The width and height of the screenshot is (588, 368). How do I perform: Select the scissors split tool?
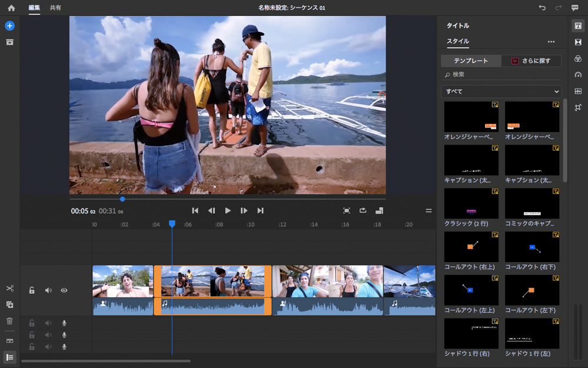pos(9,289)
